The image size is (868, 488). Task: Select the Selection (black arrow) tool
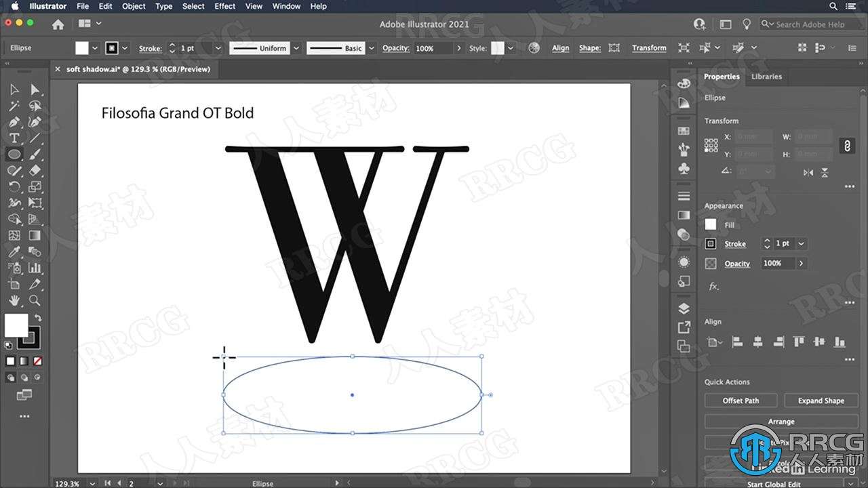coord(14,89)
